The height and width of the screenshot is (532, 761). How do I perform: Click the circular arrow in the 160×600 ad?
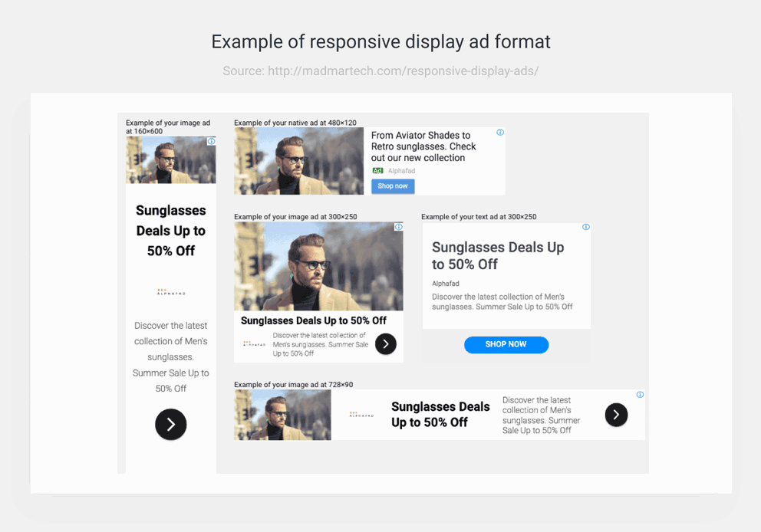coord(170,425)
